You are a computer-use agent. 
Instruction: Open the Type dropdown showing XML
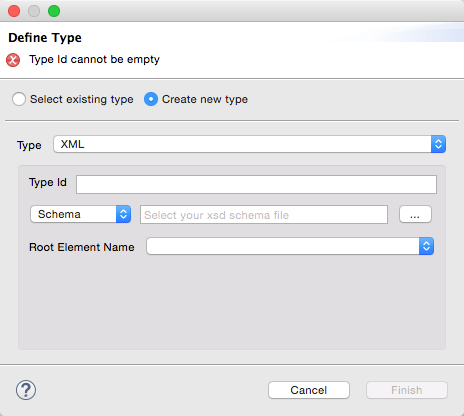point(249,144)
